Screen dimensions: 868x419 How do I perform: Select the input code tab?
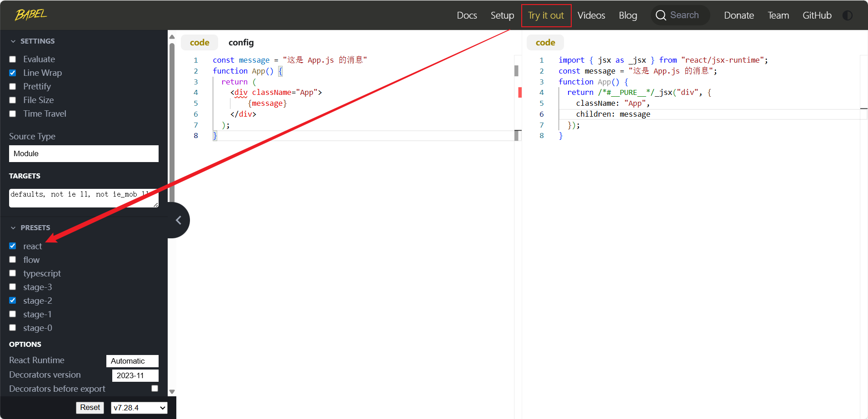point(200,43)
